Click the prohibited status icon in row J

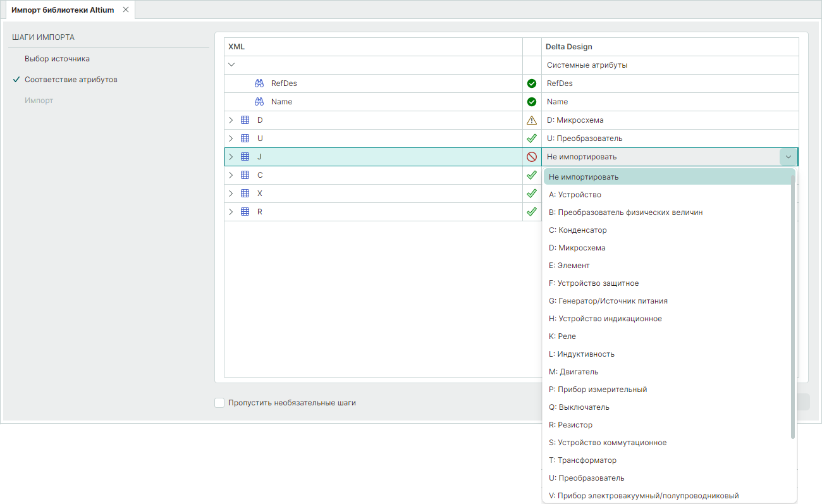point(532,157)
